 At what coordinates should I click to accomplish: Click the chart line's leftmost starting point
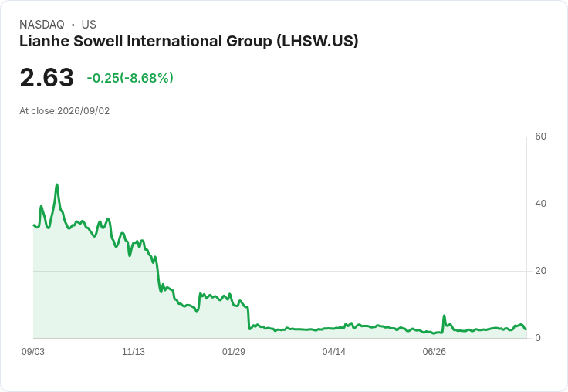click(34, 225)
